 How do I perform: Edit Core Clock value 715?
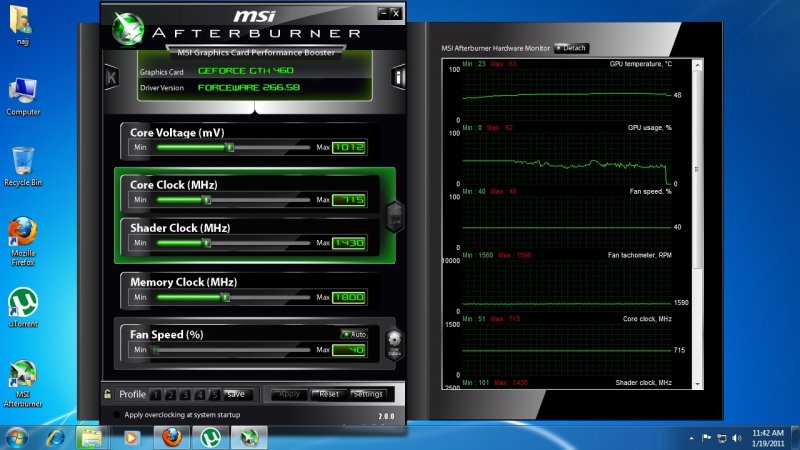point(349,200)
